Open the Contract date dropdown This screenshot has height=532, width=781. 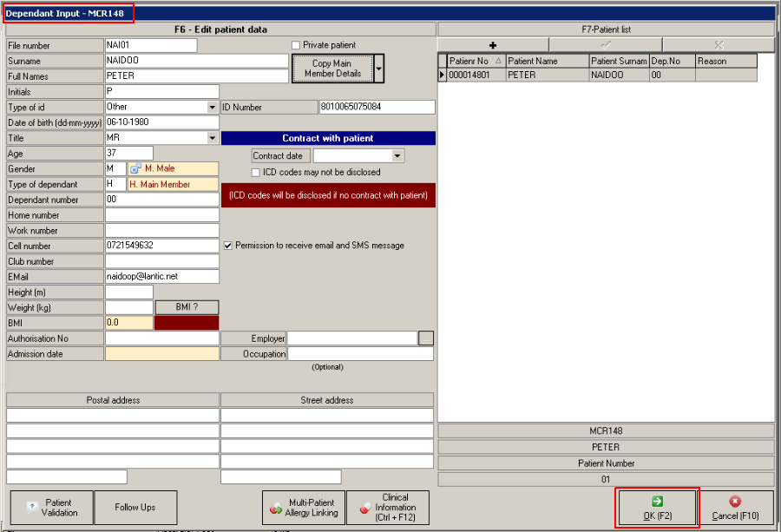[397, 156]
